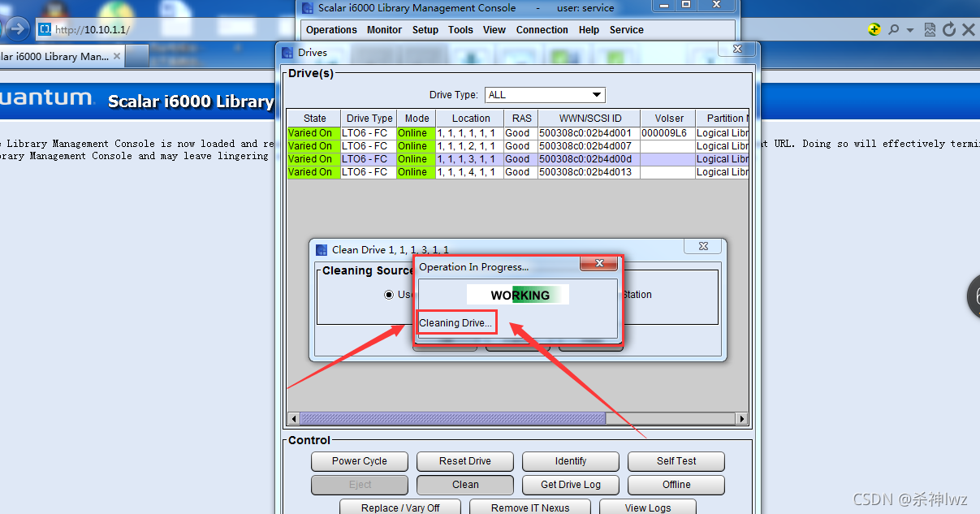980x514 pixels.
Task: Click the Power Cycle button
Action: [x=360, y=461]
